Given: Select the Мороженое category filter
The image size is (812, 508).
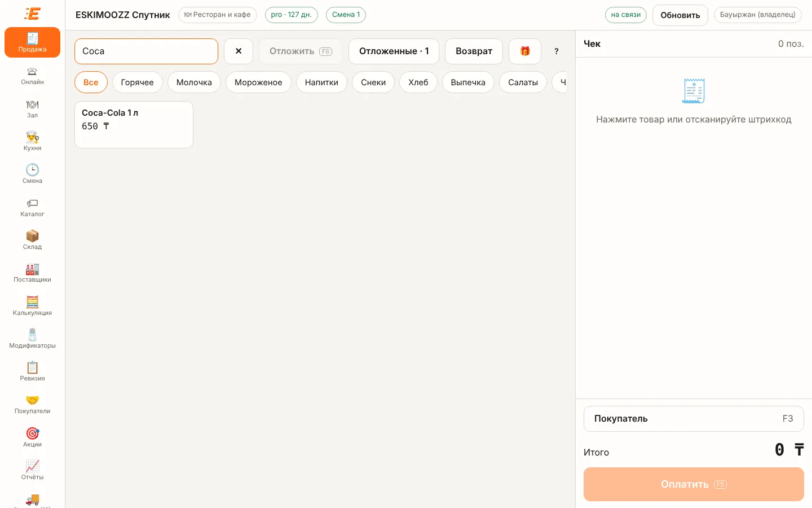Looking at the screenshot, I should coord(258,82).
